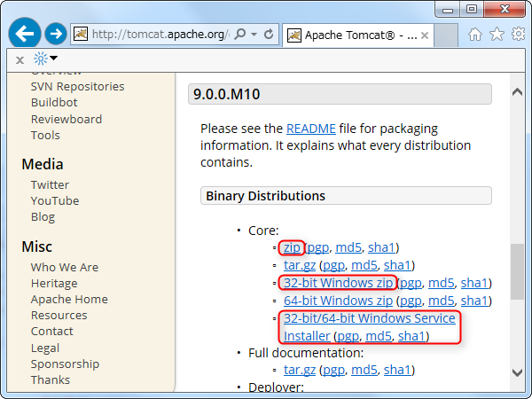The image size is (532, 399).
Task: Open pgp for Full documentation tar.gz
Action: click(333, 370)
